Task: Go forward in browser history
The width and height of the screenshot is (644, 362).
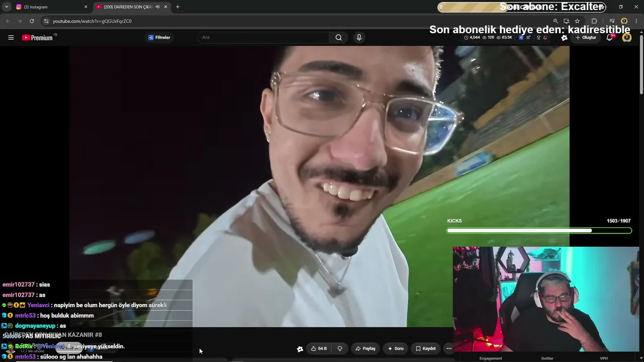Action: 20,21
